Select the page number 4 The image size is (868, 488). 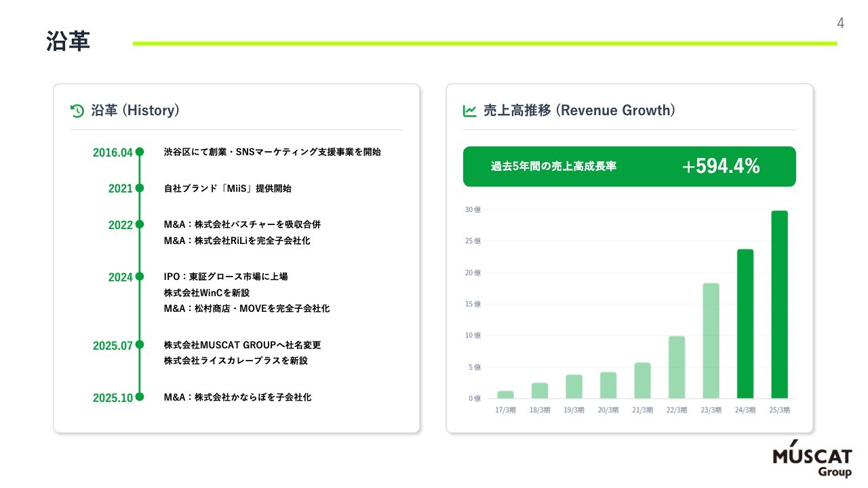pos(840,22)
